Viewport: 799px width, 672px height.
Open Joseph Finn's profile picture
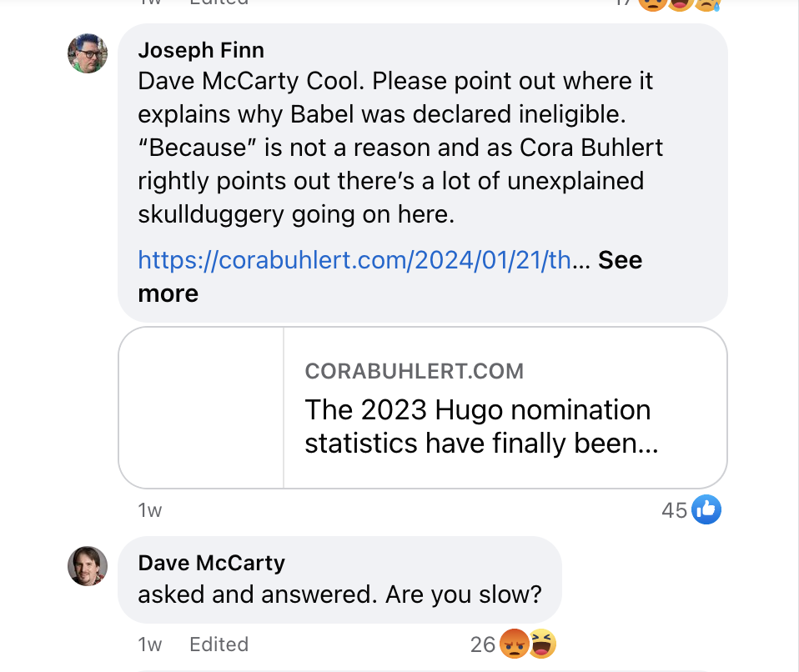pos(88,53)
